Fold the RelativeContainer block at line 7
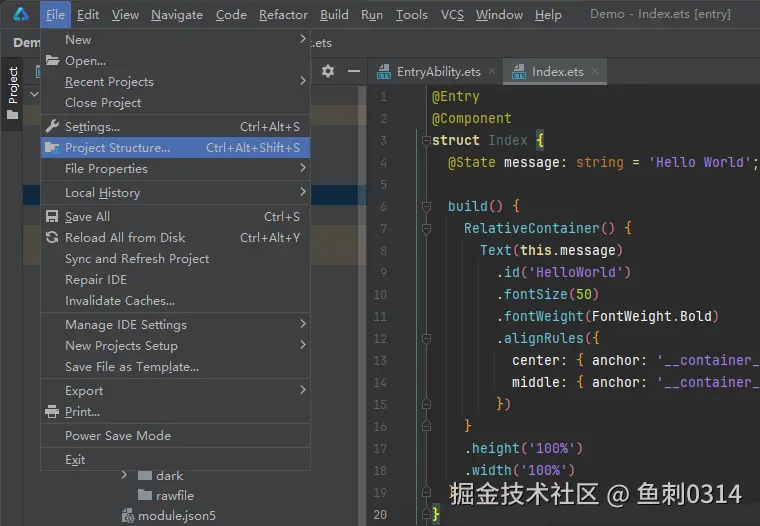 tap(427, 229)
